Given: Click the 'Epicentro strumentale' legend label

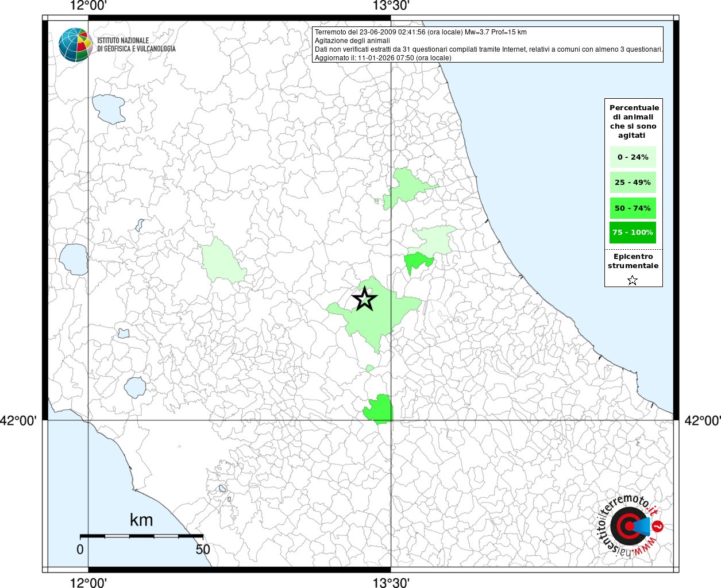Looking at the screenshot, I should 633,261.
